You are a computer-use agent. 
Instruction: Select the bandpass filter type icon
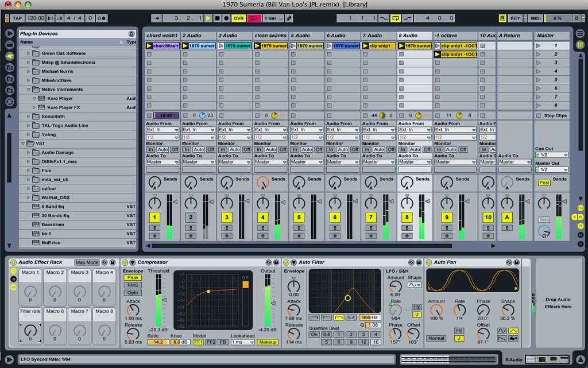[339, 317]
